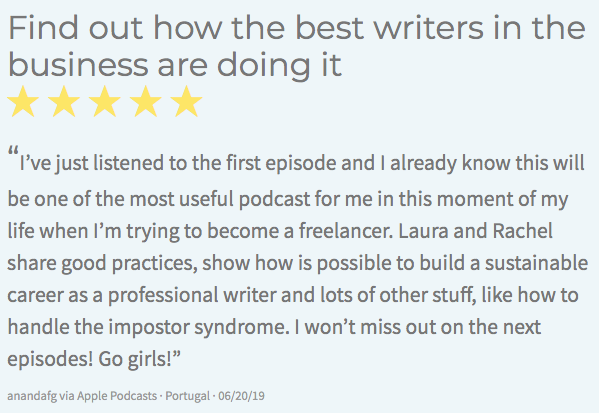Select the second yellow rating star
599x413 pixels.
(64, 101)
